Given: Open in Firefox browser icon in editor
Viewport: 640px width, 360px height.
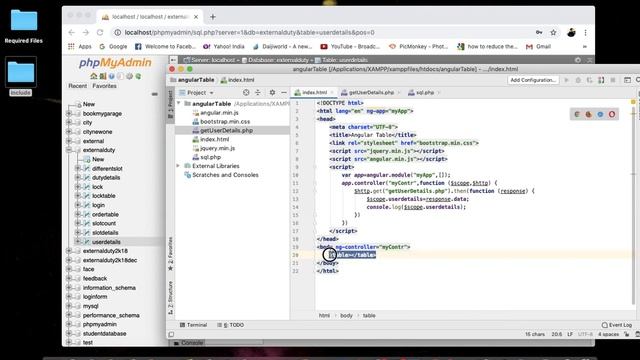Looking at the screenshot, I should [x=589, y=114].
